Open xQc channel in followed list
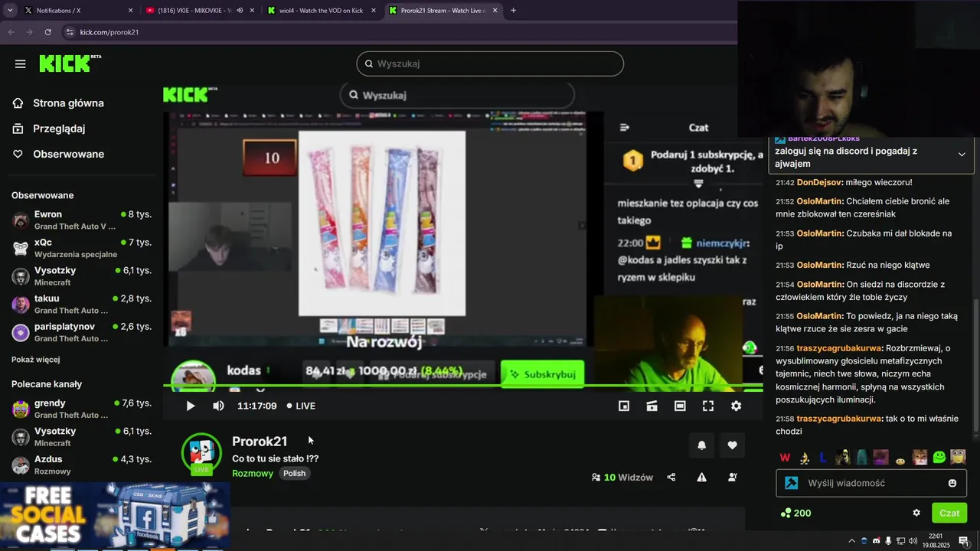The width and height of the screenshot is (980, 551). coord(81,248)
